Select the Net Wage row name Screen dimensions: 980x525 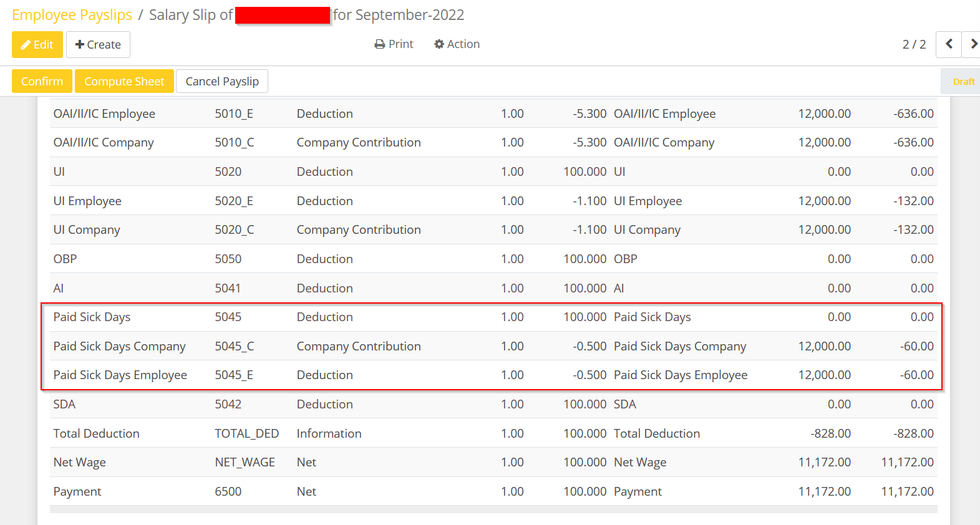point(79,462)
